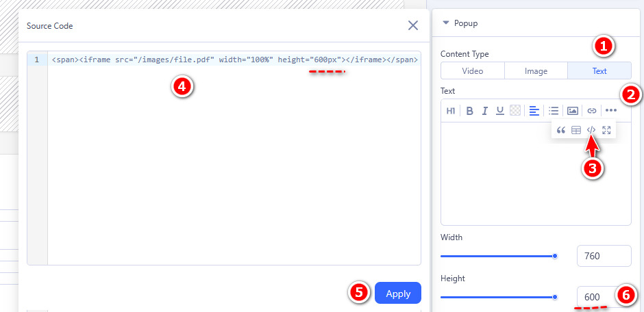Click the Width slider handle

(x=555, y=257)
